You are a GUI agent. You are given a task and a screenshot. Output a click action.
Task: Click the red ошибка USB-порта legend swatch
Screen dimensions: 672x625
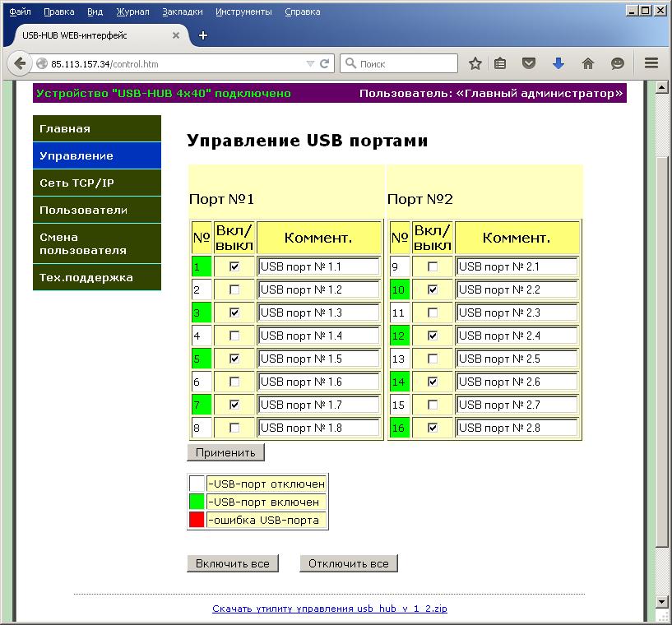click(197, 520)
